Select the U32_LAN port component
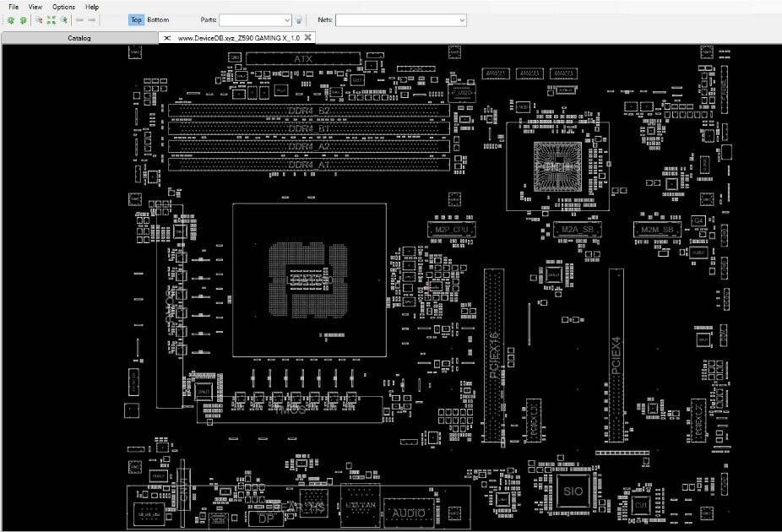 [x=361, y=505]
